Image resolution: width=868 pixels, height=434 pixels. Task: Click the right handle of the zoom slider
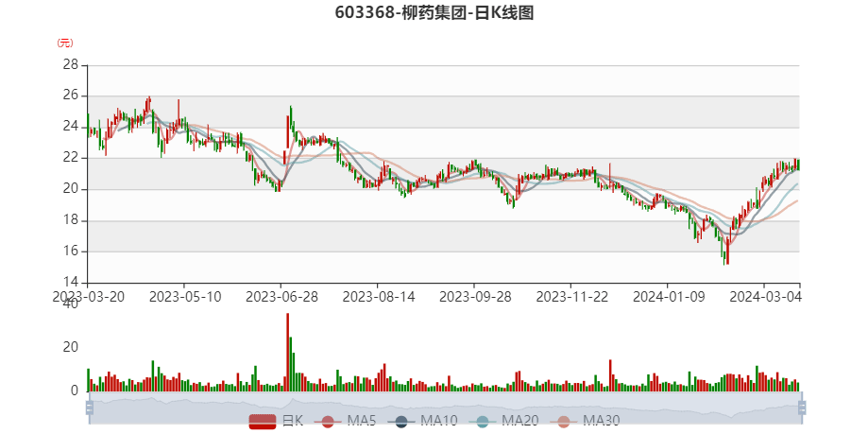802,408
